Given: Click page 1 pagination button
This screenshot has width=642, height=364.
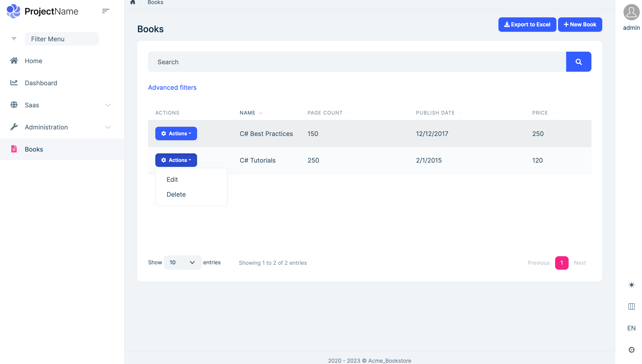Looking at the screenshot, I should 561,263.
